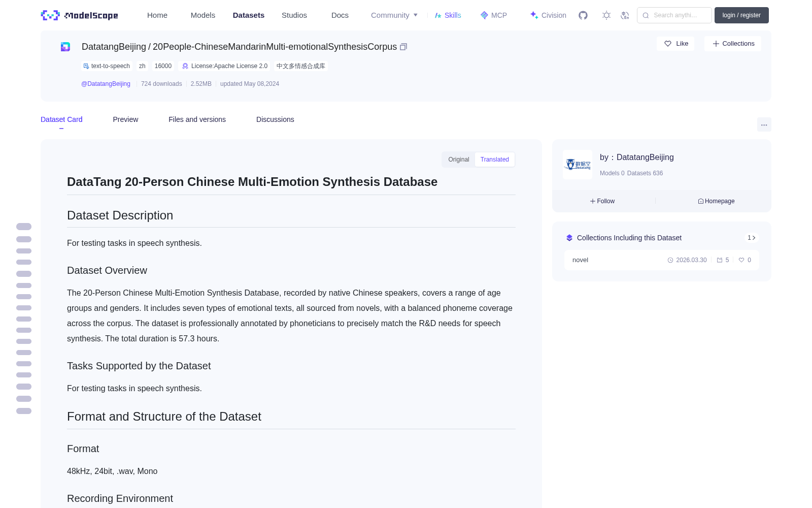The width and height of the screenshot is (812, 508).
Task: Click the 中文多情感合成库 tag
Action: pos(301,66)
